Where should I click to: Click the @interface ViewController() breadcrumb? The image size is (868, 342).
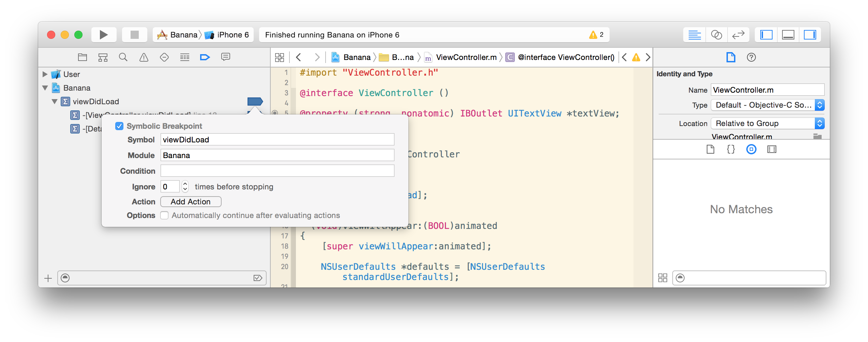coord(560,57)
